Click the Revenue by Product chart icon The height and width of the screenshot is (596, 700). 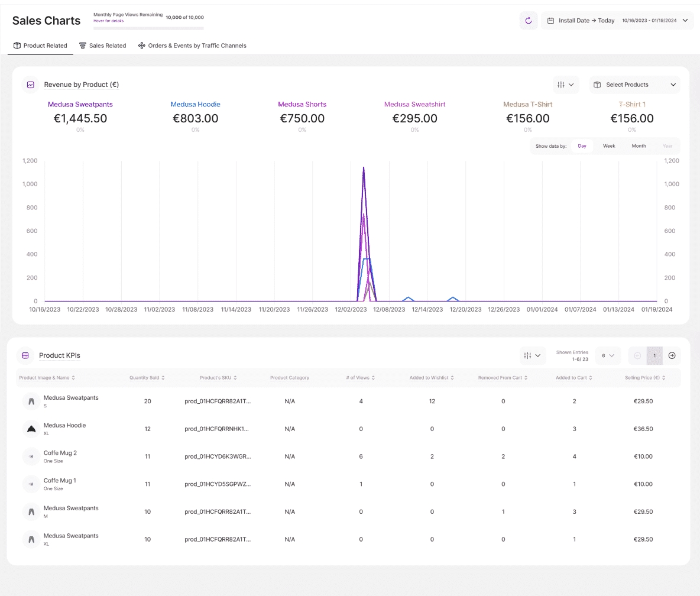31,85
